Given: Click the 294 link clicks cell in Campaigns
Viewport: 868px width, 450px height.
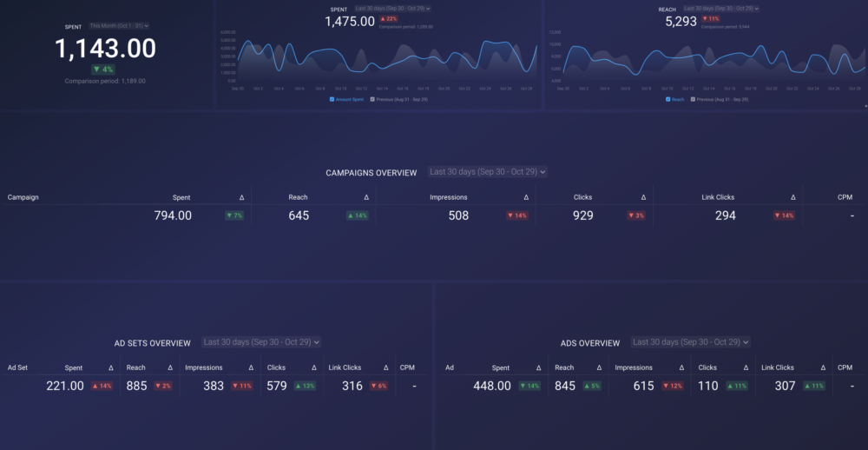Looking at the screenshot, I should 725,215.
